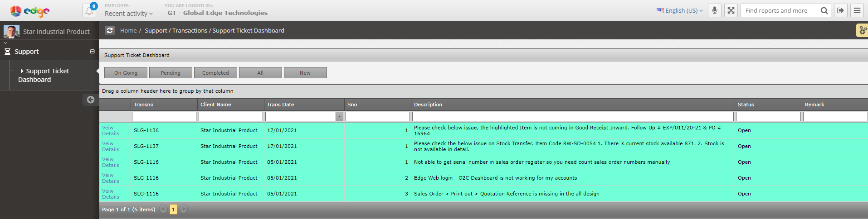Viewport: 868px width, 219px height.
Task: Open the notification bell
Action: (89, 11)
